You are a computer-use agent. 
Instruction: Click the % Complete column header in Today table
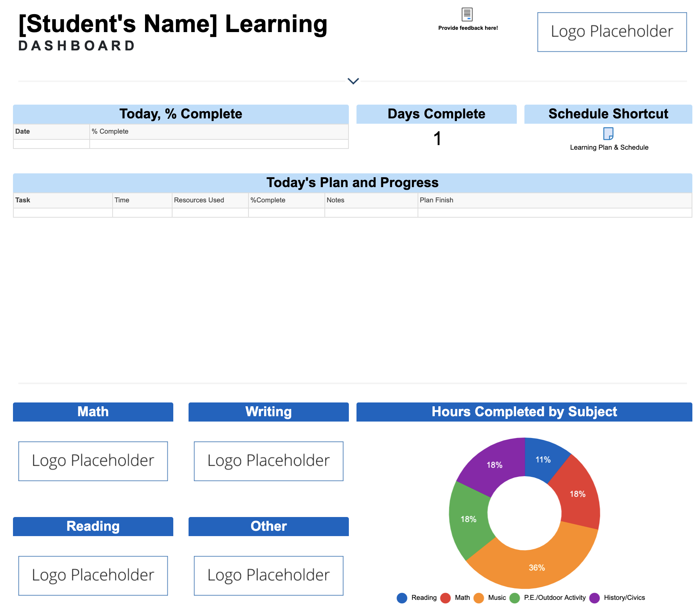pos(219,131)
